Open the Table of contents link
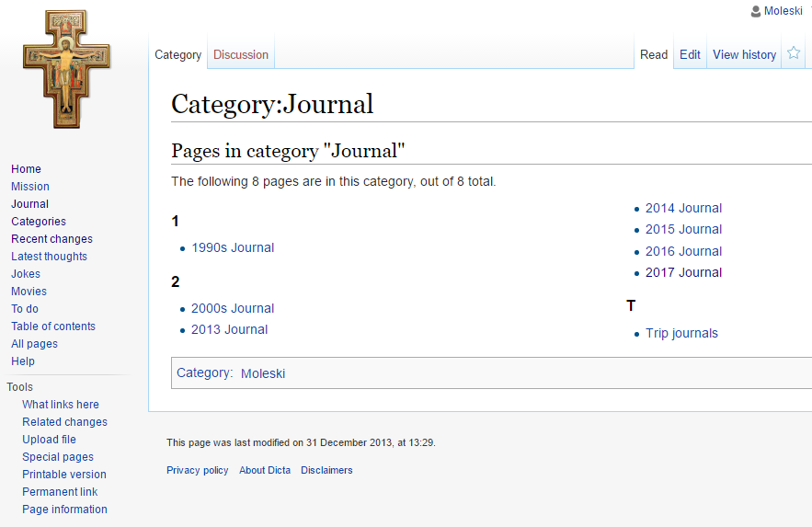 click(53, 327)
